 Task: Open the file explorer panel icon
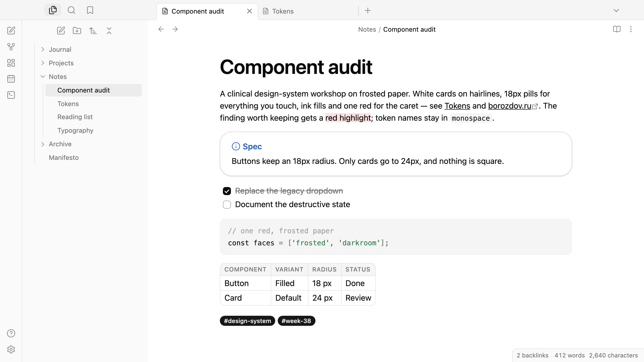(53, 10)
